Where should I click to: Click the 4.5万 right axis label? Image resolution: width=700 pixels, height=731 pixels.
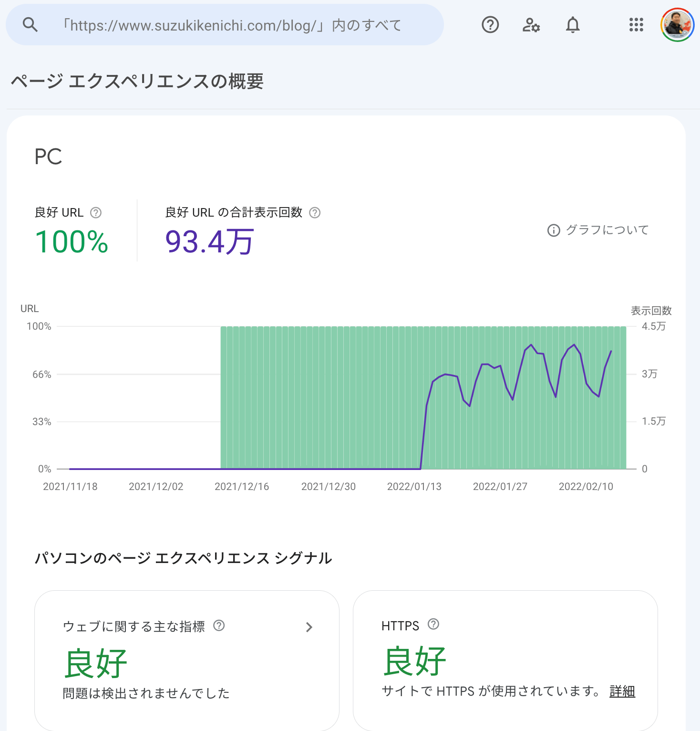point(654,326)
